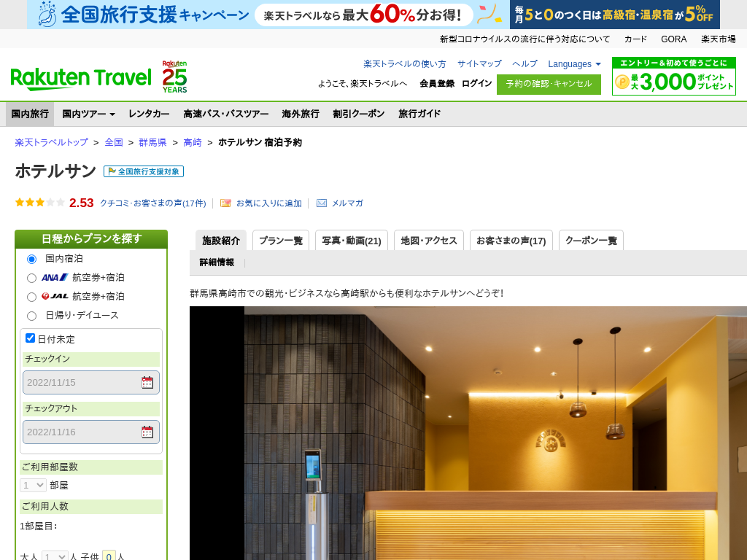Select the 国内宿泊 radio button
Screen dimensions: 747x560
(x=31, y=259)
